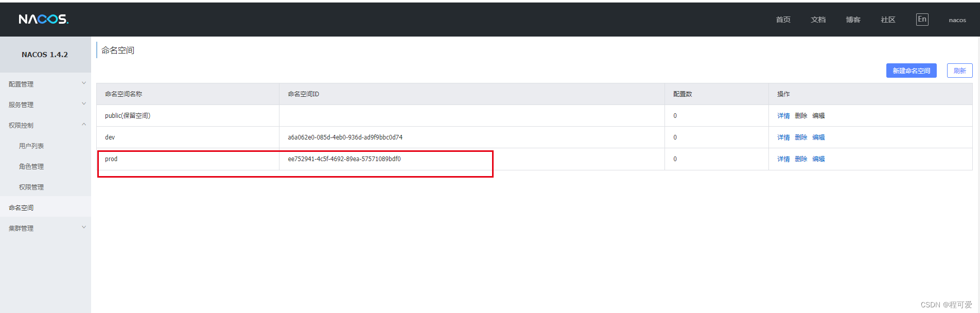Click the NACOS logo
This screenshot has width=980, height=313.
pos(44,19)
